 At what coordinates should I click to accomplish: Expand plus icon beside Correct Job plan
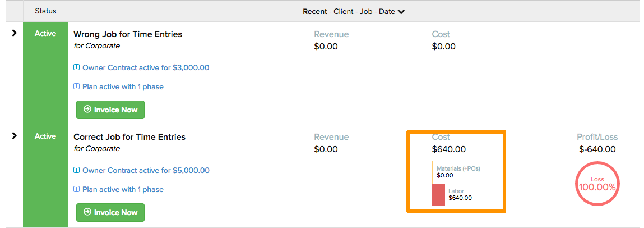tap(76, 189)
